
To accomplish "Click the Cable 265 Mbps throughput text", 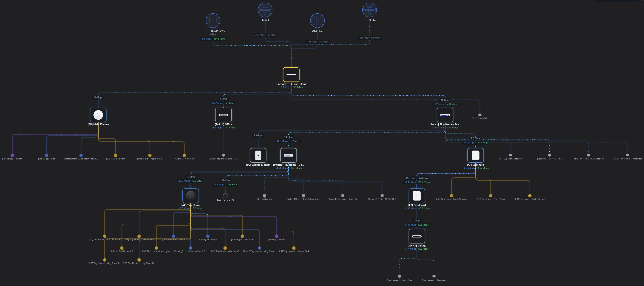I will coord(370,38).
